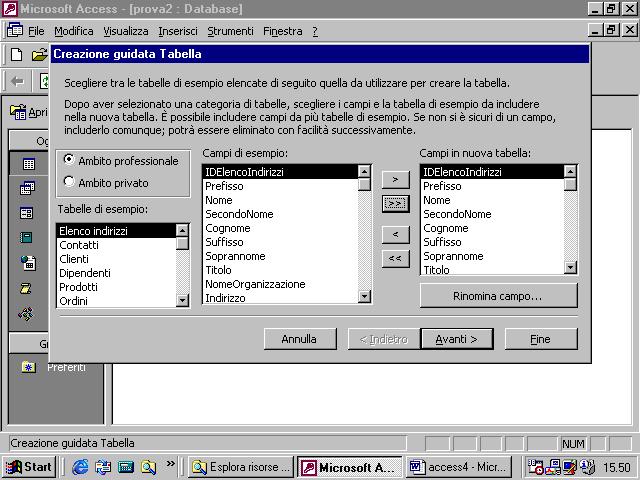Select Indirizzo in Campi di esempio list

pyautogui.click(x=280, y=298)
